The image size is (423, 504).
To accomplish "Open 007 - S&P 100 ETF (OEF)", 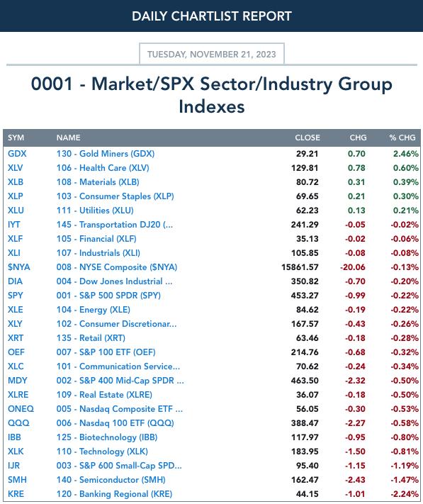I will pos(106,352).
